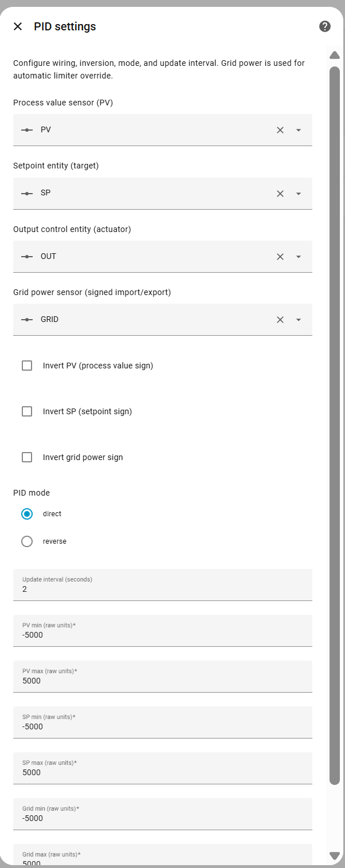Click the scrollbar down arrow
The width and height of the screenshot is (345, 868).
[x=335, y=856]
